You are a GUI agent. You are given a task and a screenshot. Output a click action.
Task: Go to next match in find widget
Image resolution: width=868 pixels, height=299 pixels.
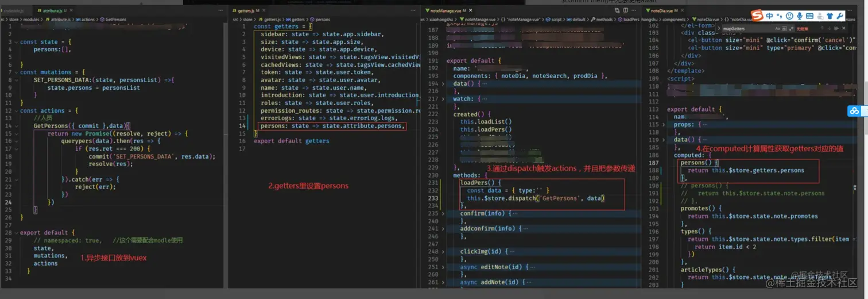[829, 28]
